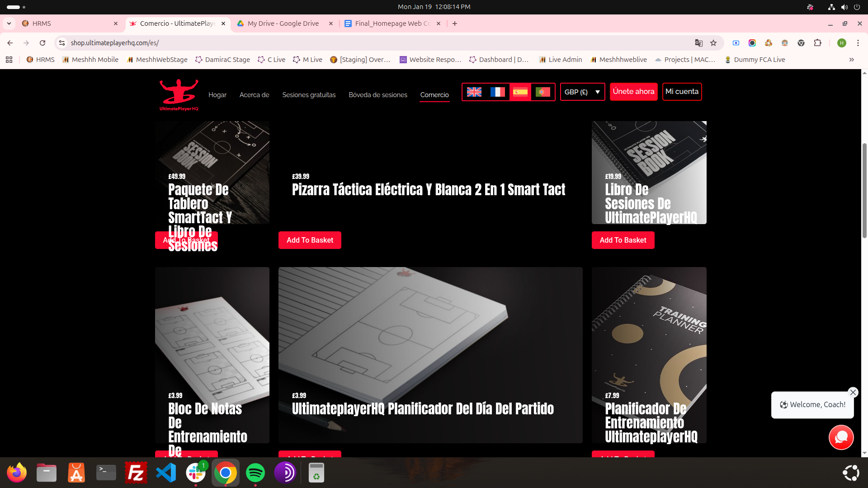The image size is (868, 488).
Task: Expand the hidden bookmarks chevron
Action: tap(851, 60)
